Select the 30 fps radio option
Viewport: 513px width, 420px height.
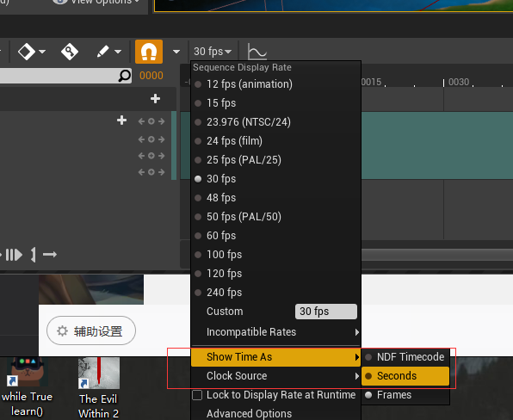(x=275, y=179)
